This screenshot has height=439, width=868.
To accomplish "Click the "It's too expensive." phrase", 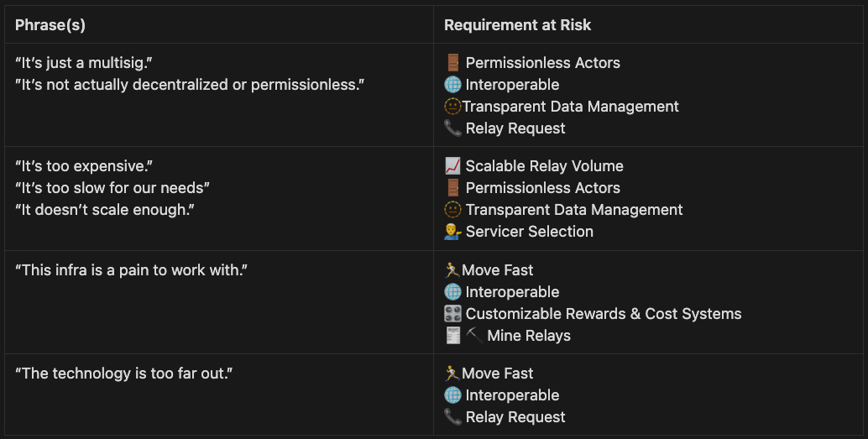I will (x=84, y=165).
